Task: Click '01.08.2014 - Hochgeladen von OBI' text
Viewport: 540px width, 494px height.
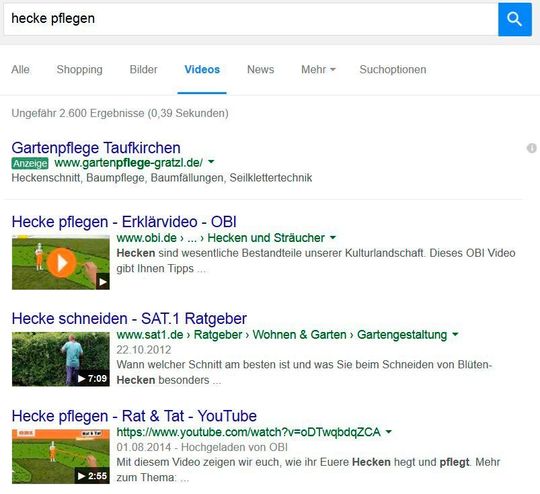Action: coord(202,447)
